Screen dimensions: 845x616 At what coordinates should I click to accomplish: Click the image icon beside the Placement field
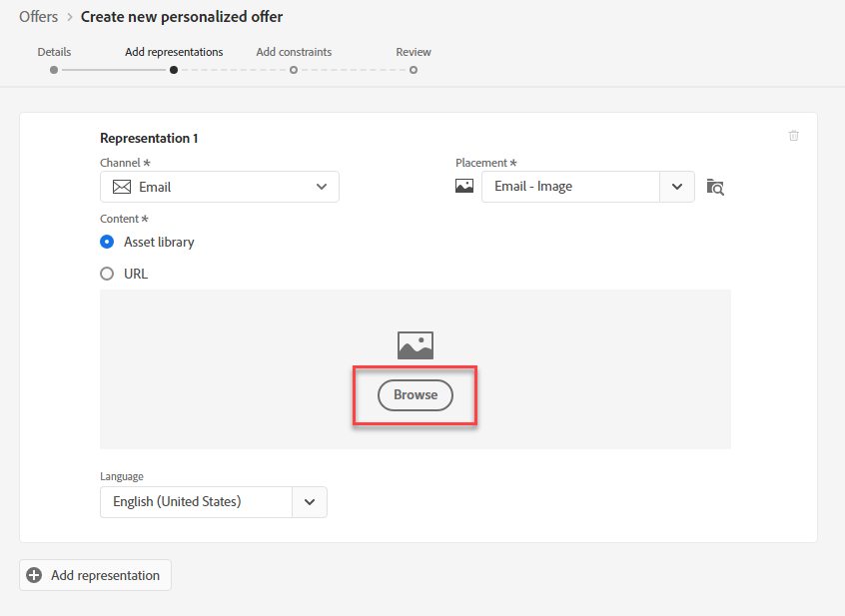(464, 187)
